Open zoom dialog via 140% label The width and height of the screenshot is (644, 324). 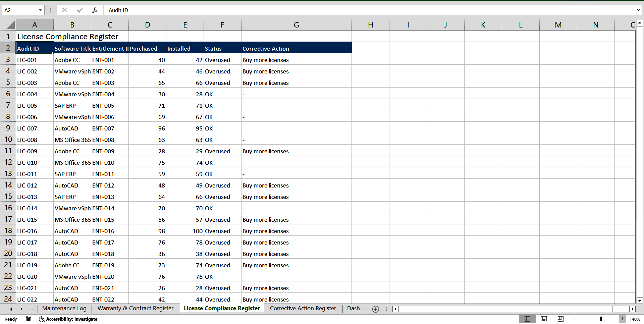tap(635, 319)
